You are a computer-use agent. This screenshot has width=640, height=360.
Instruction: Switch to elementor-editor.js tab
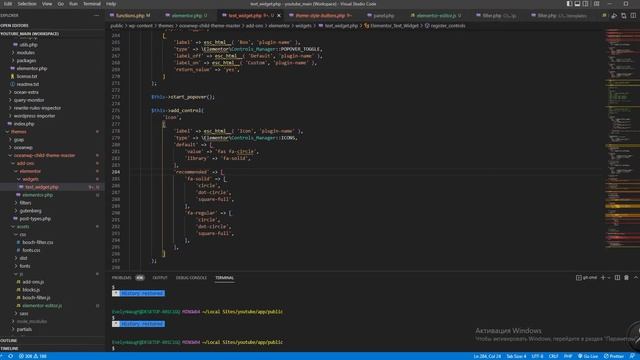(436, 16)
